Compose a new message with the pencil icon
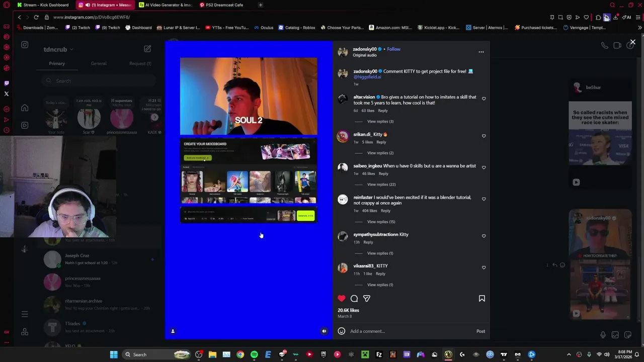Image resolution: width=644 pixels, height=362 pixels. click(147, 49)
